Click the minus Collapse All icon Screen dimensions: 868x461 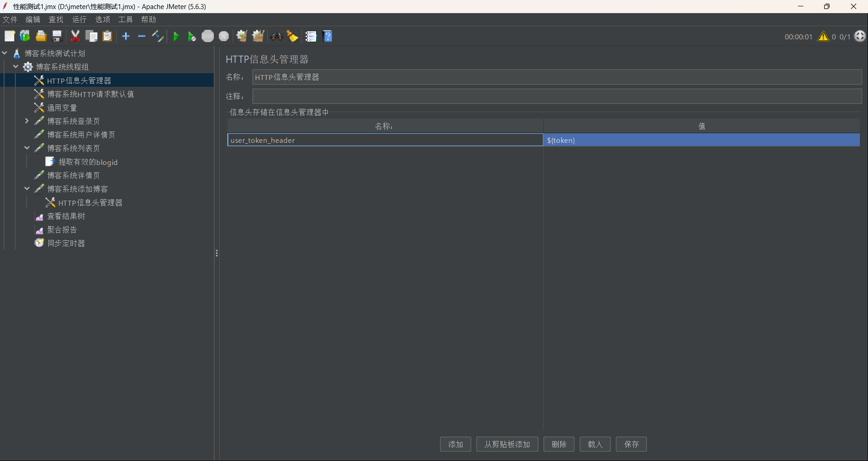coord(142,37)
